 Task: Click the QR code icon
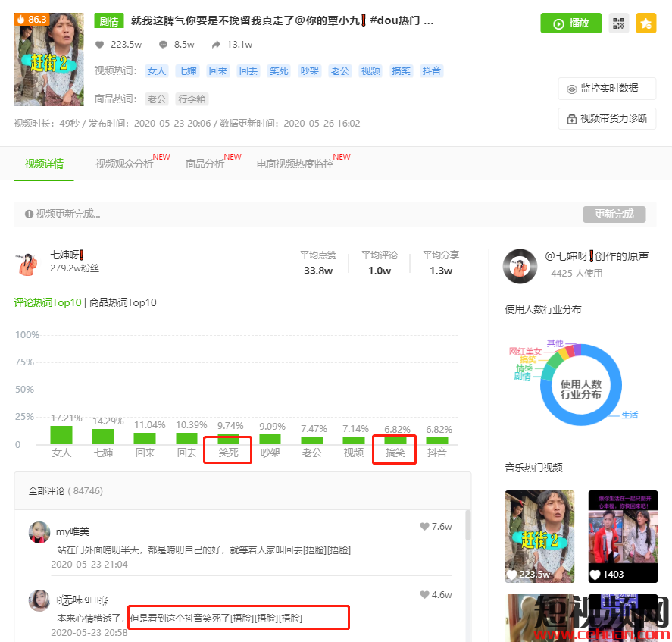click(619, 23)
